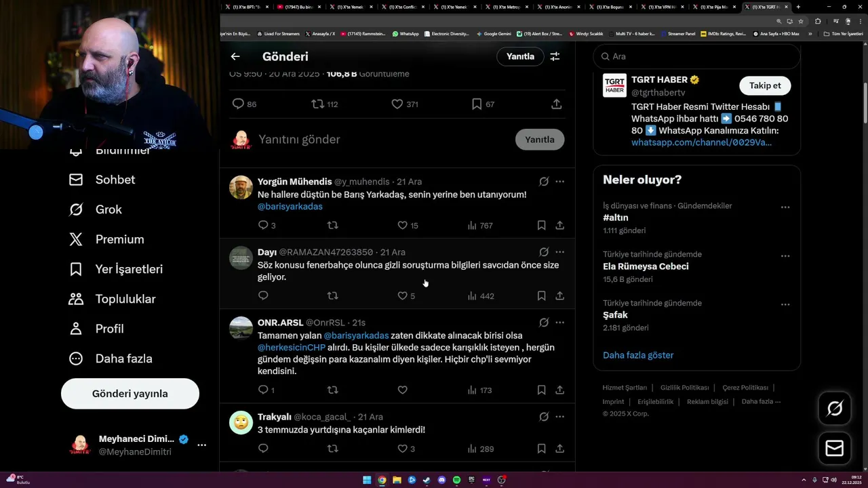Bookmark the Trakyalı reply
The height and width of the screenshot is (488, 868).
(x=541, y=449)
